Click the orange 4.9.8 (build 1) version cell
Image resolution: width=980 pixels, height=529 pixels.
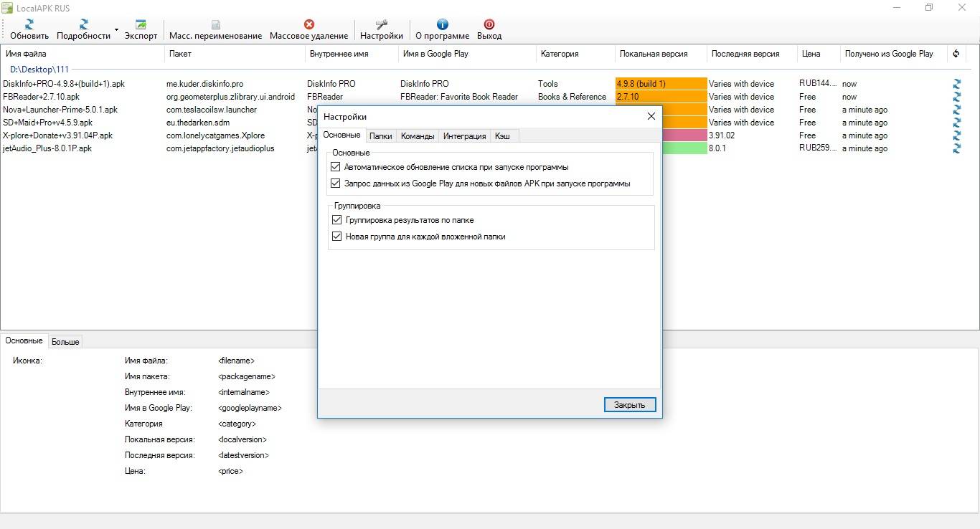[x=661, y=84]
